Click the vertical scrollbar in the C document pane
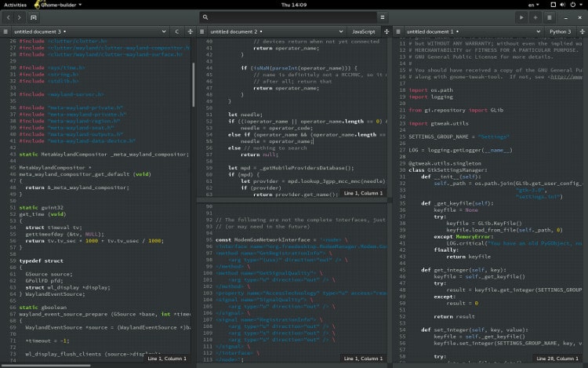588x368 pixels. [x=193, y=85]
